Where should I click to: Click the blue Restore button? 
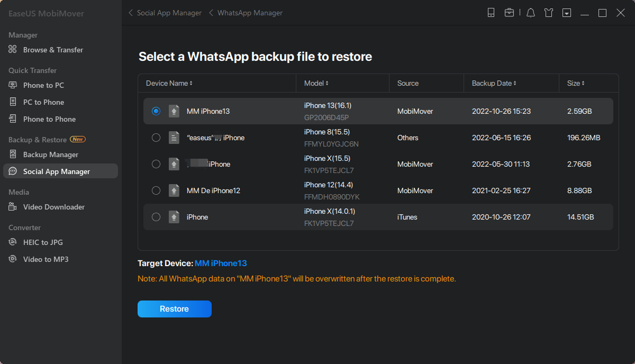[x=174, y=309]
